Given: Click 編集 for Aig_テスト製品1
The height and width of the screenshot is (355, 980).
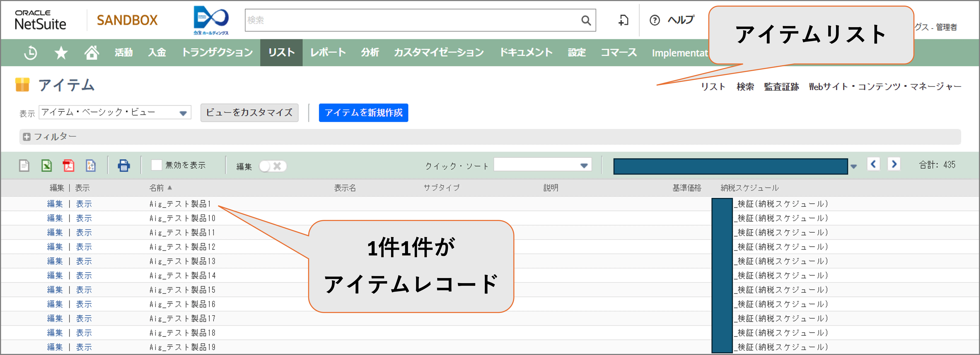Looking at the screenshot, I should coord(55,204).
